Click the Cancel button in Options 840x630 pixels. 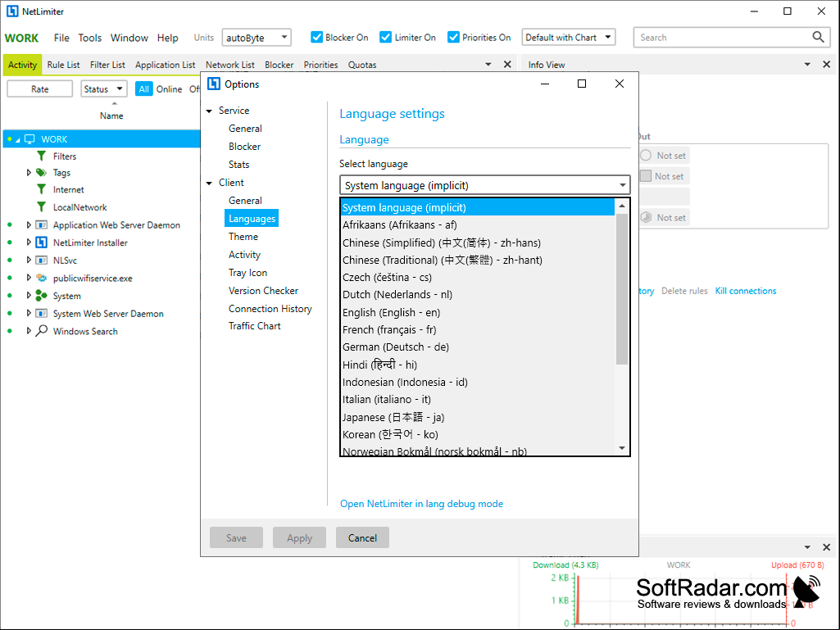[362, 538]
